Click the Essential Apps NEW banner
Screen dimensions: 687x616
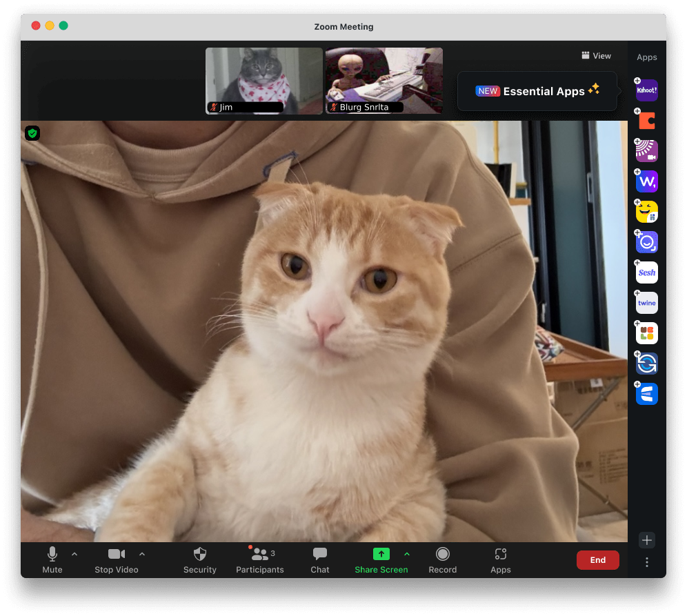point(537,91)
